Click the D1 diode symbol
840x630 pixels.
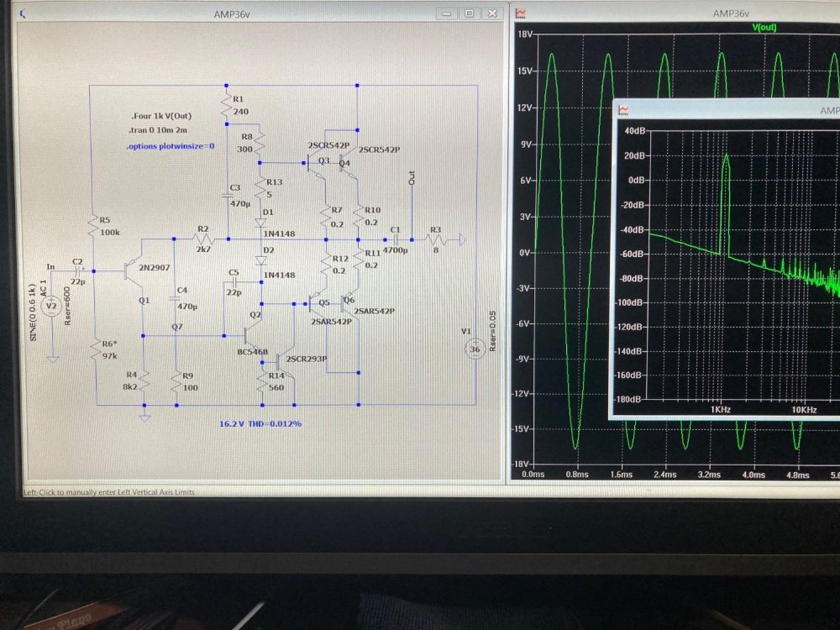click(260, 223)
